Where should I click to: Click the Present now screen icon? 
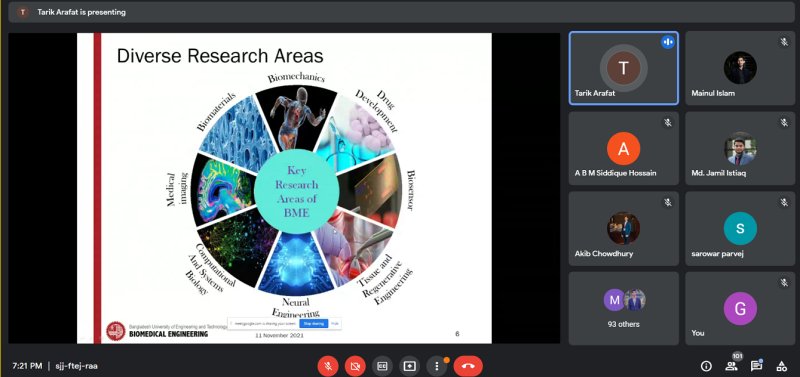[409, 366]
